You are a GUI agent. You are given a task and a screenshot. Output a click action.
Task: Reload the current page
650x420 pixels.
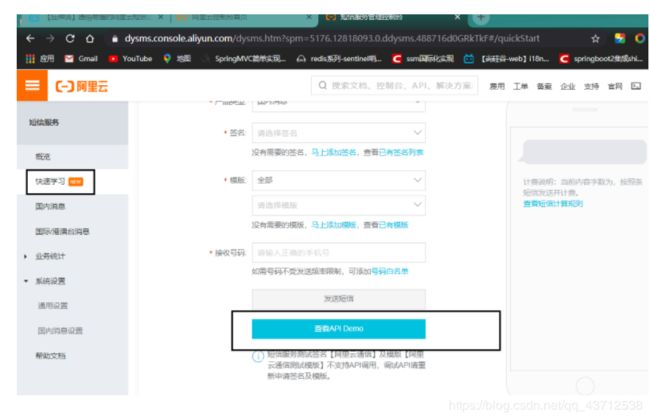tap(70, 39)
